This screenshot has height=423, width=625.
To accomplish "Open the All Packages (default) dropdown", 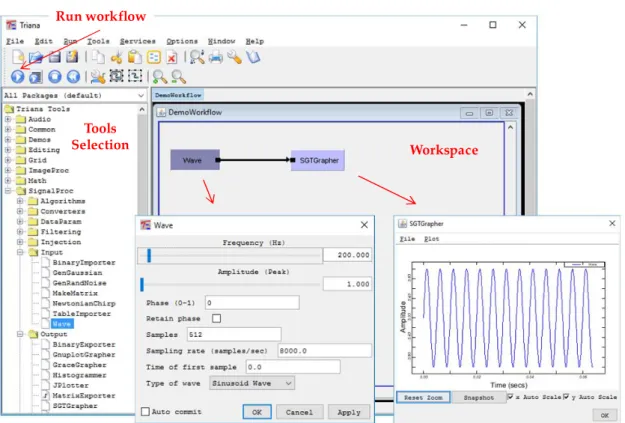I will [x=74, y=96].
